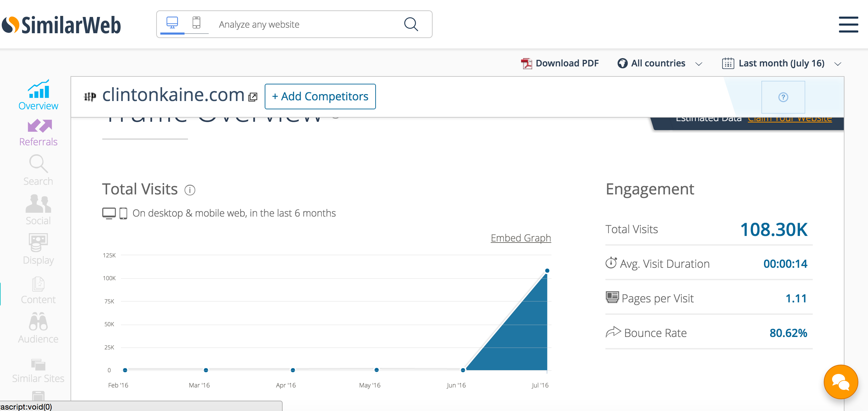Click Add Competitors button
This screenshot has height=411, width=868.
[x=320, y=97]
